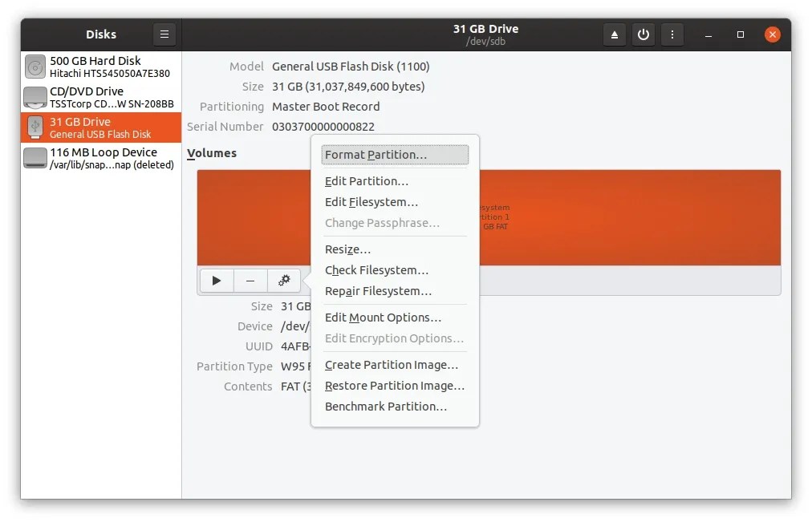
Task: Open the Resize option
Action: (x=347, y=249)
